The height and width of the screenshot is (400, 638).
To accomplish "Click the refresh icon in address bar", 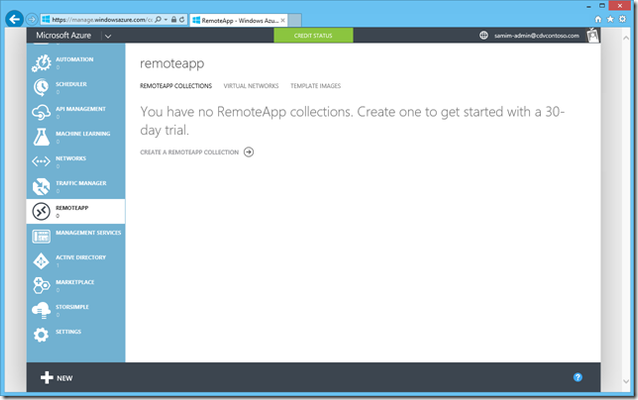I will coord(182,20).
